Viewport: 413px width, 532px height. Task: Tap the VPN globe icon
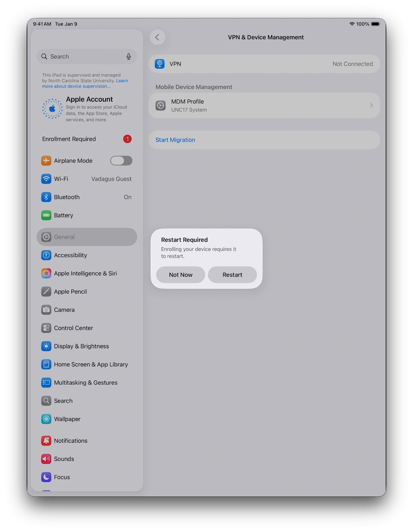tap(160, 64)
